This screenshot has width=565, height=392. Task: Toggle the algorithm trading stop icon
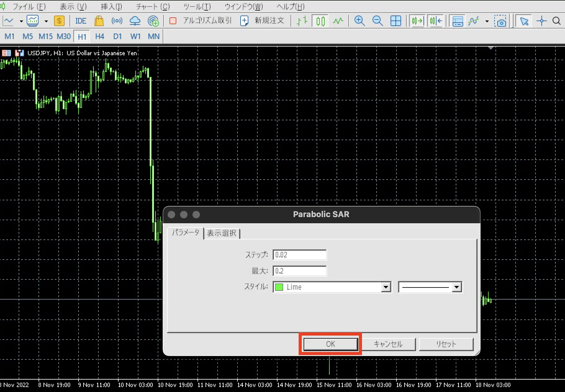173,21
